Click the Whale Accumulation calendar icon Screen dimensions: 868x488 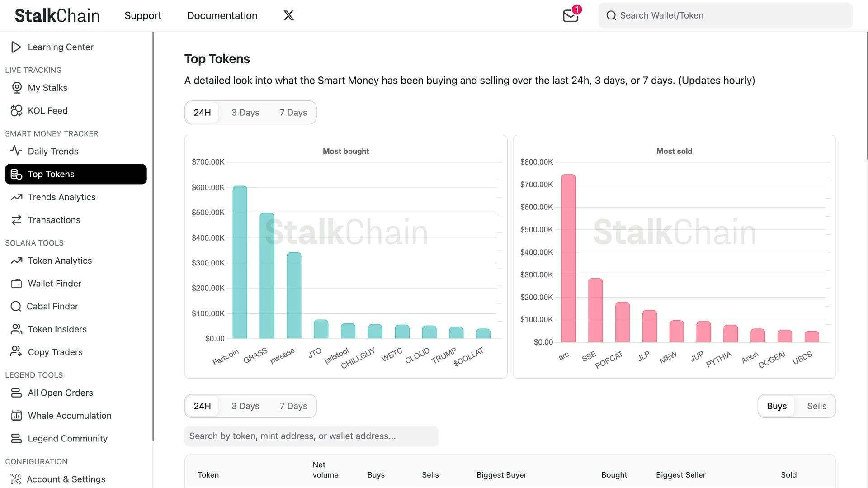pos(17,416)
